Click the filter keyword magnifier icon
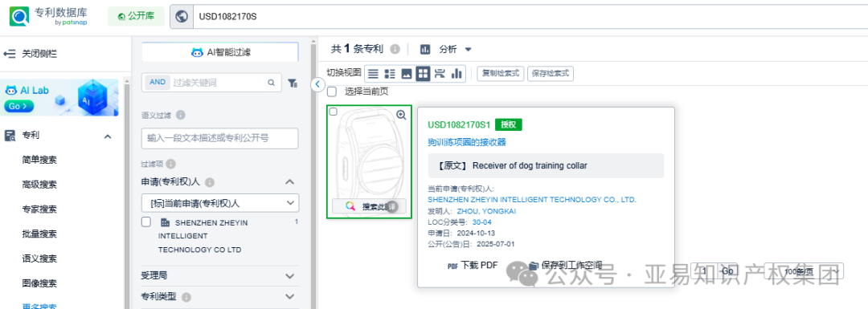The width and height of the screenshot is (868, 309). [x=272, y=83]
